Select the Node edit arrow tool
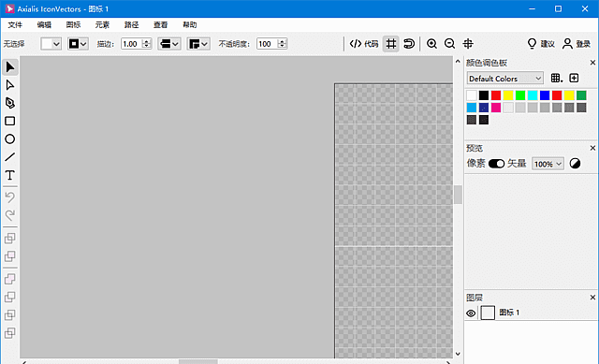Viewport: 599px width, 364px height. point(10,85)
